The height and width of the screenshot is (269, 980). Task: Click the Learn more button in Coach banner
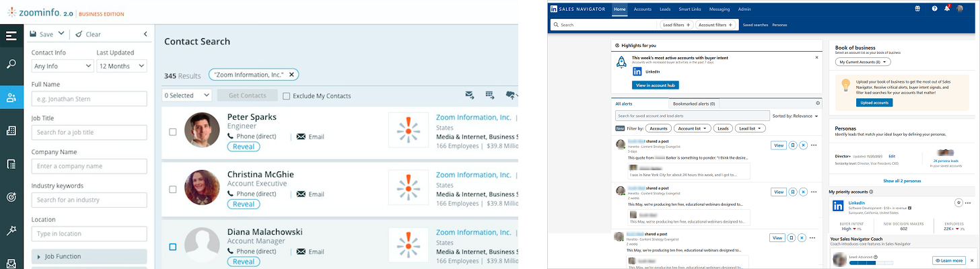pyautogui.click(x=949, y=260)
